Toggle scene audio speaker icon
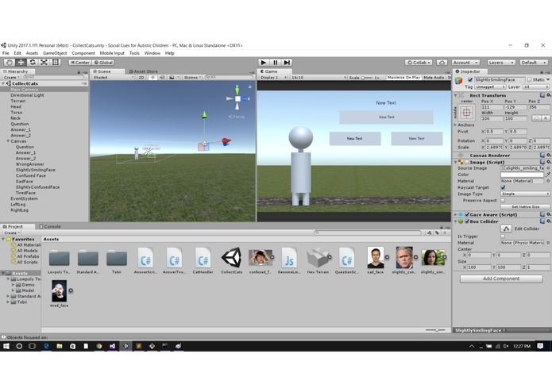This screenshot has height=392, width=552. click(x=162, y=77)
